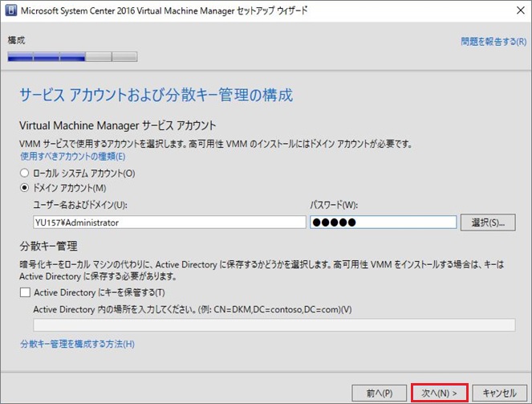Cancel setup with the キャンセル button

498,393
